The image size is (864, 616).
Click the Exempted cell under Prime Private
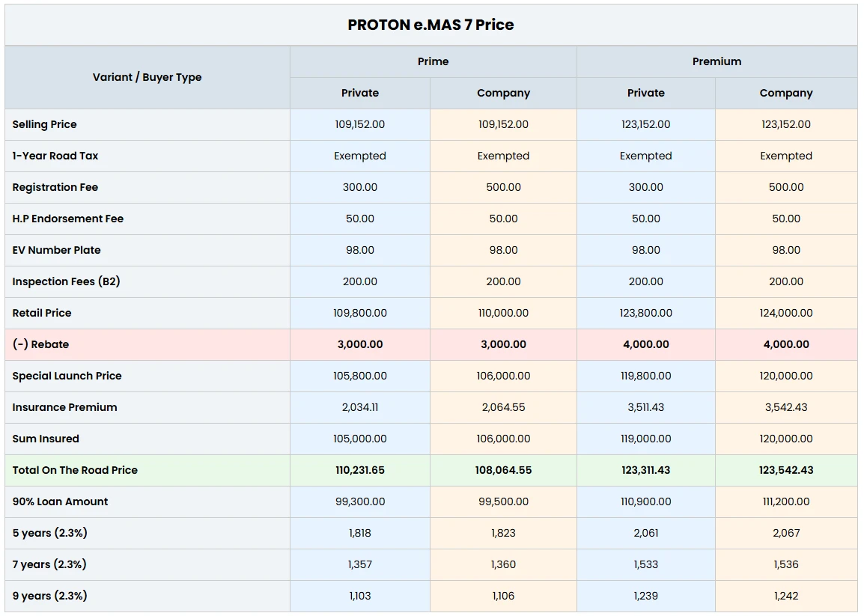[359, 156]
